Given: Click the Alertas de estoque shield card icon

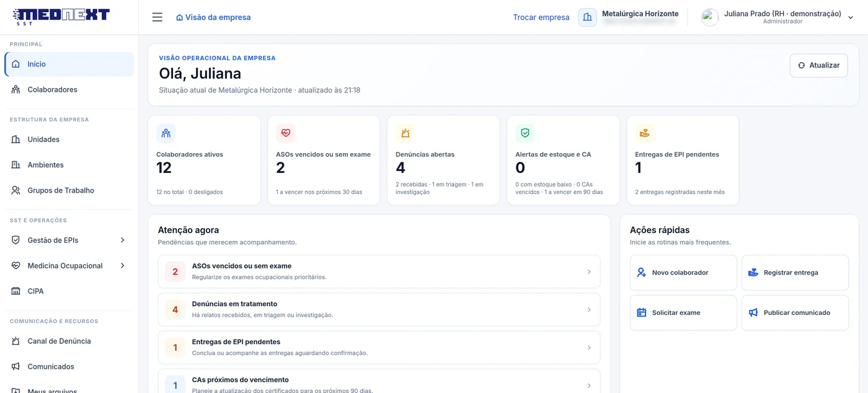Looking at the screenshot, I should tap(525, 133).
